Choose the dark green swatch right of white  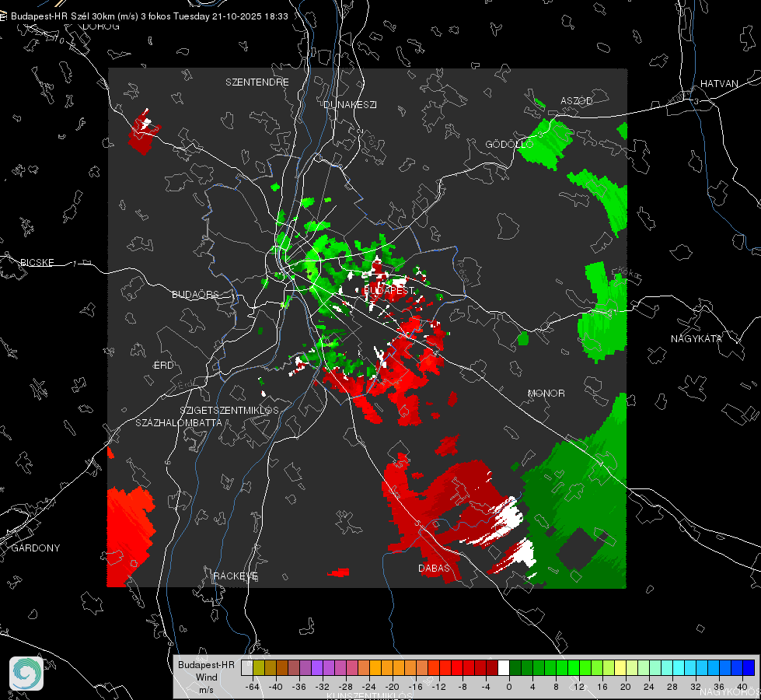515,667
